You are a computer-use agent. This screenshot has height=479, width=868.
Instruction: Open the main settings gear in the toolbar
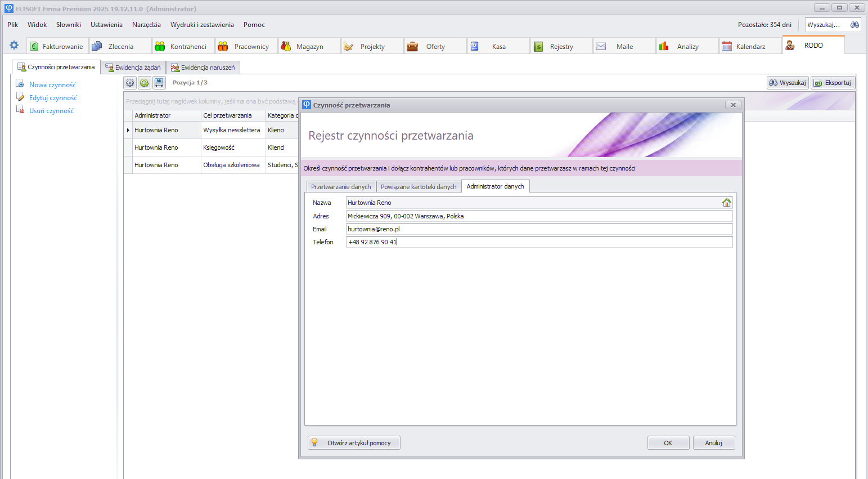click(x=14, y=46)
